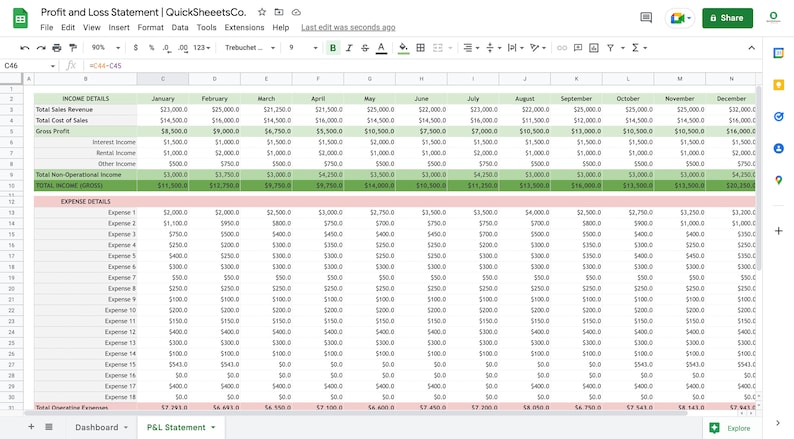Open text rotation dropdown
Viewport: 794px width, 439px height.
coord(538,48)
